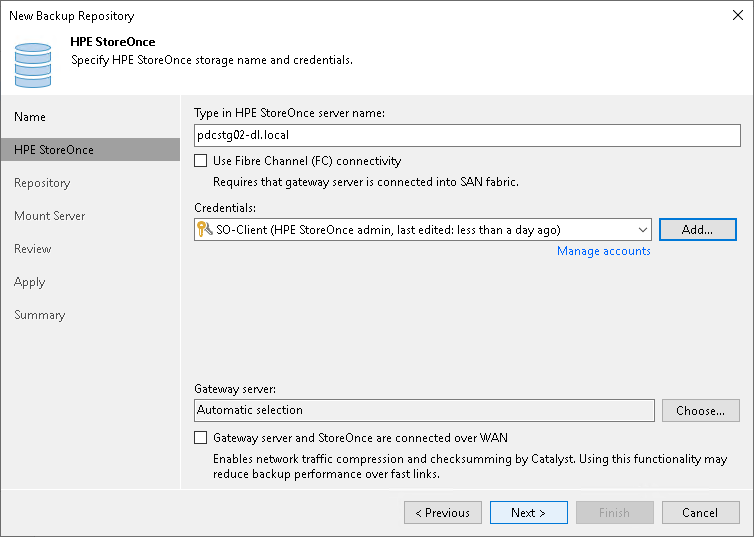The height and width of the screenshot is (537, 754).
Task: Click the 'Type in HPE StoreOnce server name:' label
Action: 289,113
